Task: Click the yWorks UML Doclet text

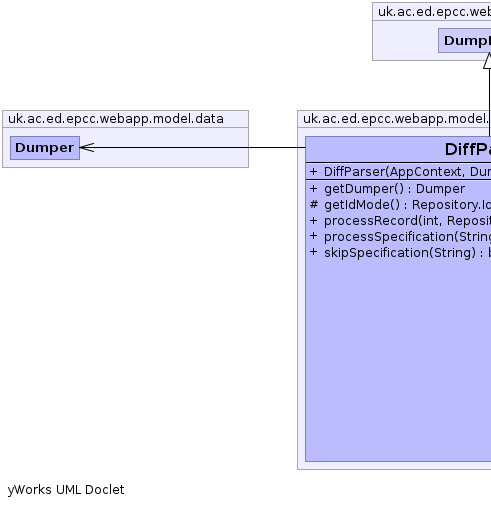Action: (66, 490)
